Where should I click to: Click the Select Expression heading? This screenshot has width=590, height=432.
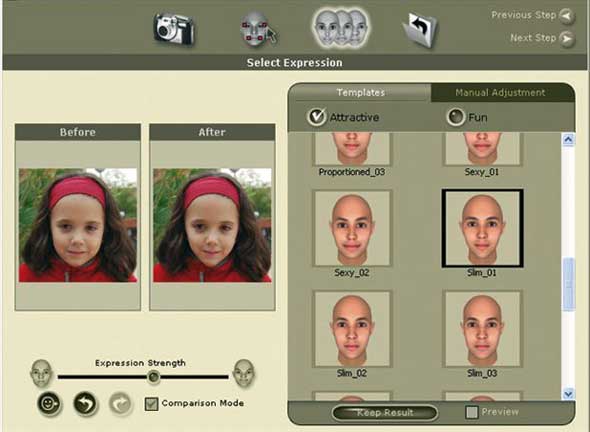point(295,62)
